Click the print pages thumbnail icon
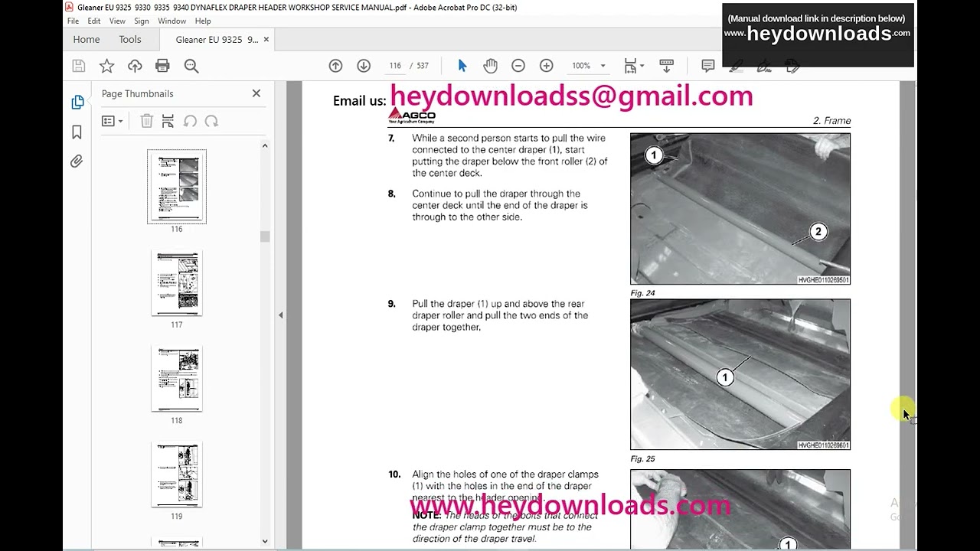 (168, 121)
